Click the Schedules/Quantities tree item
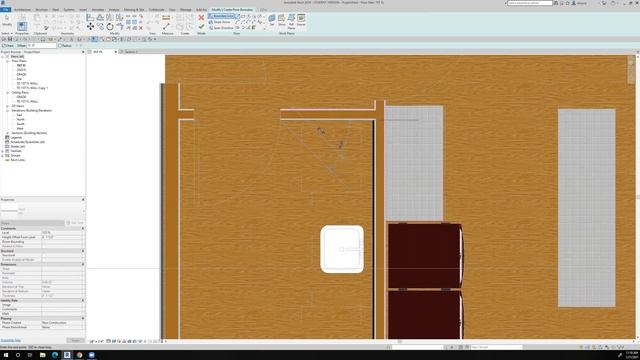Image resolution: width=640 pixels, height=360 pixels. (28, 142)
